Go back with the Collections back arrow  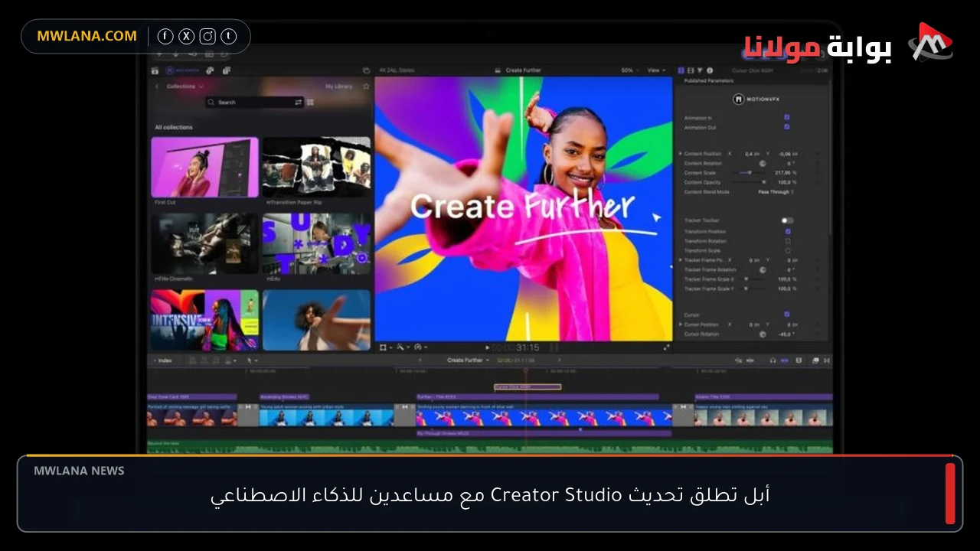tap(157, 86)
